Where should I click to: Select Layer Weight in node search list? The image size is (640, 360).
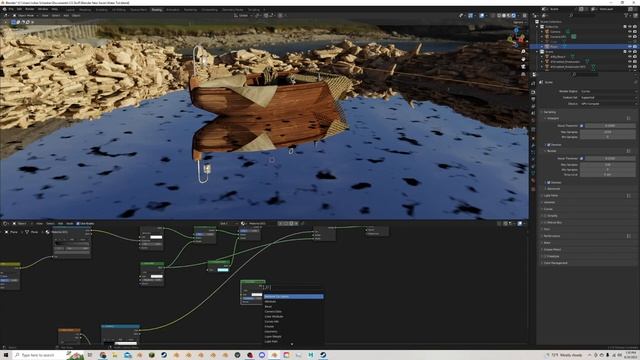point(273,337)
